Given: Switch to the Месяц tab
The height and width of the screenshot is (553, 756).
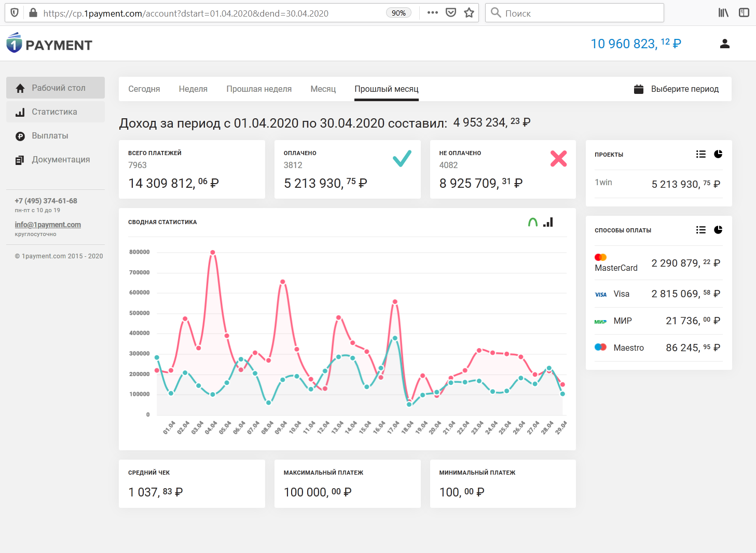Looking at the screenshot, I should click(323, 89).
